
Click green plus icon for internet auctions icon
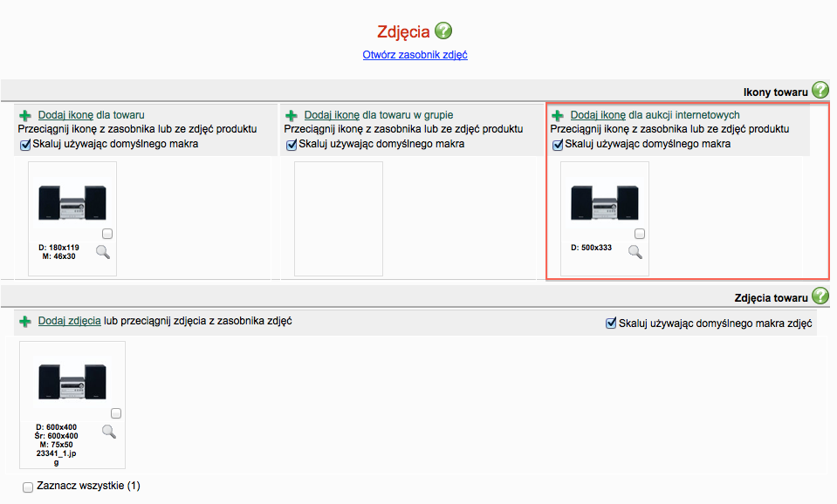tap(558, 115)
